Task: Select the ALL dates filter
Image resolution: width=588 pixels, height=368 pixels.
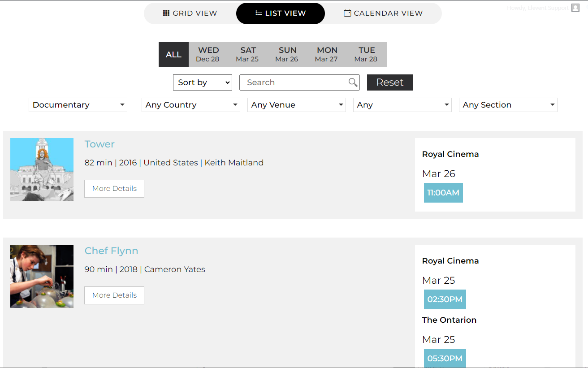Action: click(x=173, y=55)
